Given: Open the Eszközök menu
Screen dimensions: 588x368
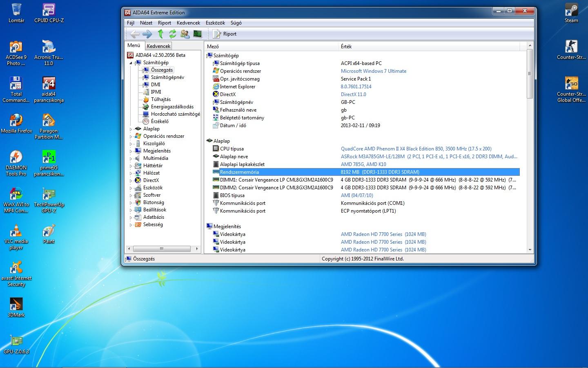Looking at the screenshot, I should 215,23.
